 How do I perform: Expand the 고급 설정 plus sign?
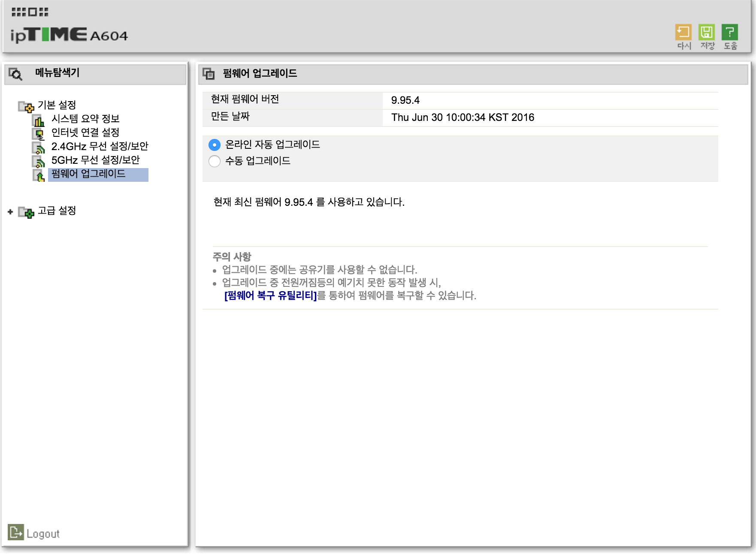point(10,211)
